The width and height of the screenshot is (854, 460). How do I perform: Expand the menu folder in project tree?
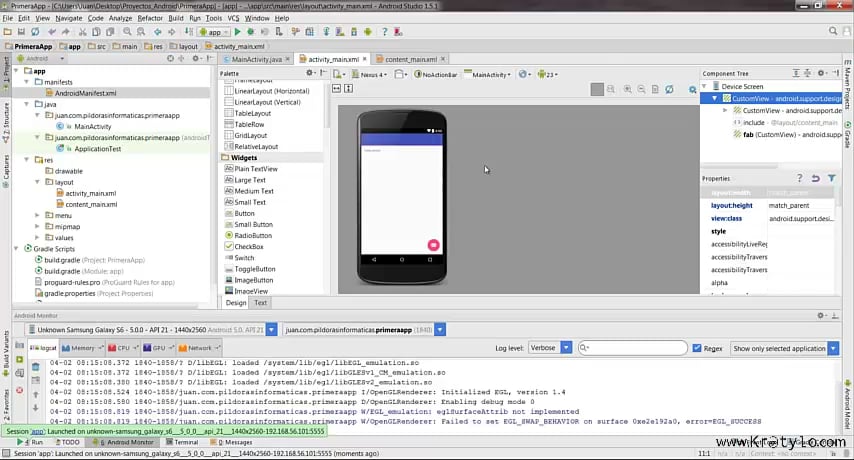pos(37,216)
